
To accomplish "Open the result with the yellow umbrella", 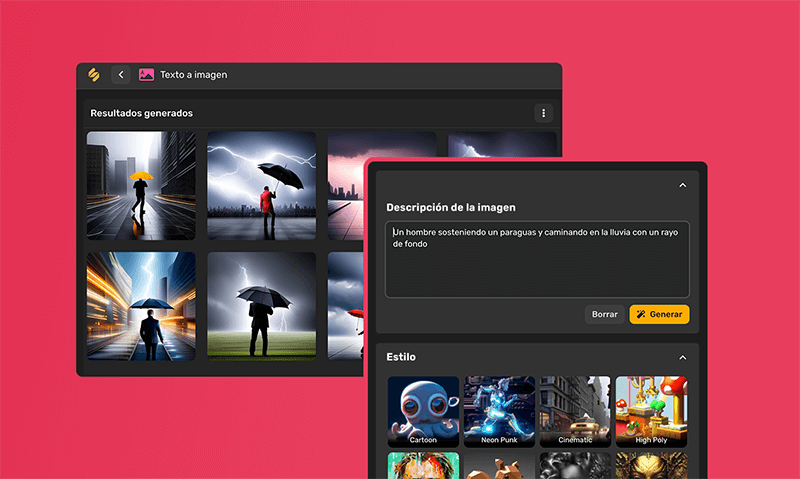I will pos(141,185).
